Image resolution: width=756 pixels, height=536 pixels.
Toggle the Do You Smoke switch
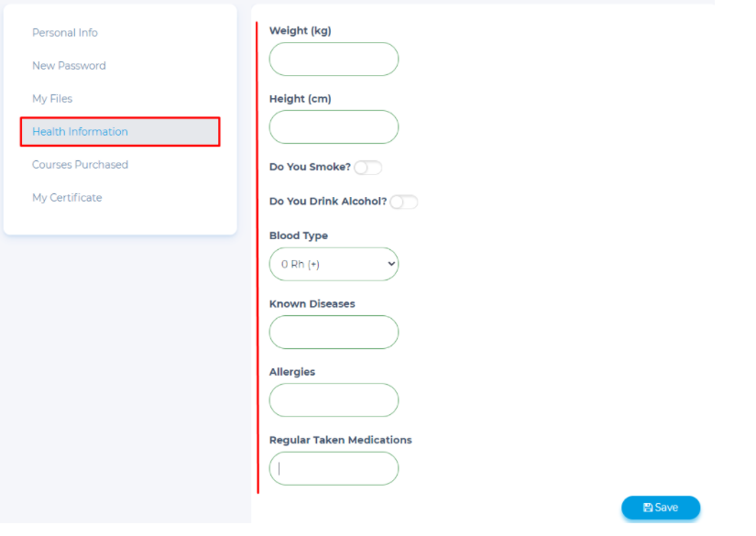click(367, 168)
